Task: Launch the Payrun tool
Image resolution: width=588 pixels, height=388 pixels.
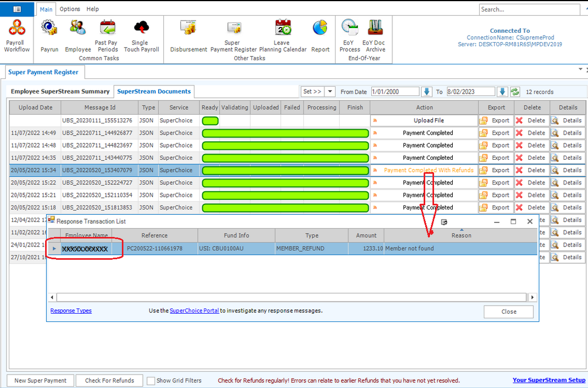Action: pyautogui.click(x=49, y=35)
